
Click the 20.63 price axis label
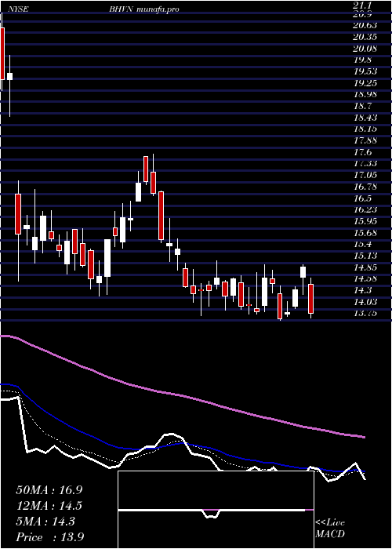click(365, 25)
